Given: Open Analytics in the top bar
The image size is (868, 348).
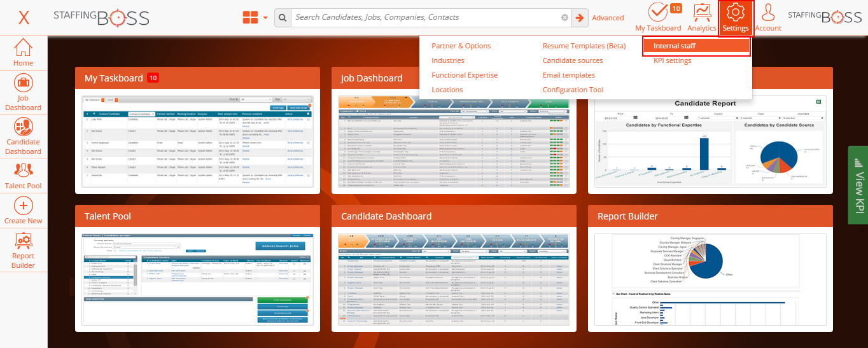Looking at the screenshot, I should click(x=702, y=18).
